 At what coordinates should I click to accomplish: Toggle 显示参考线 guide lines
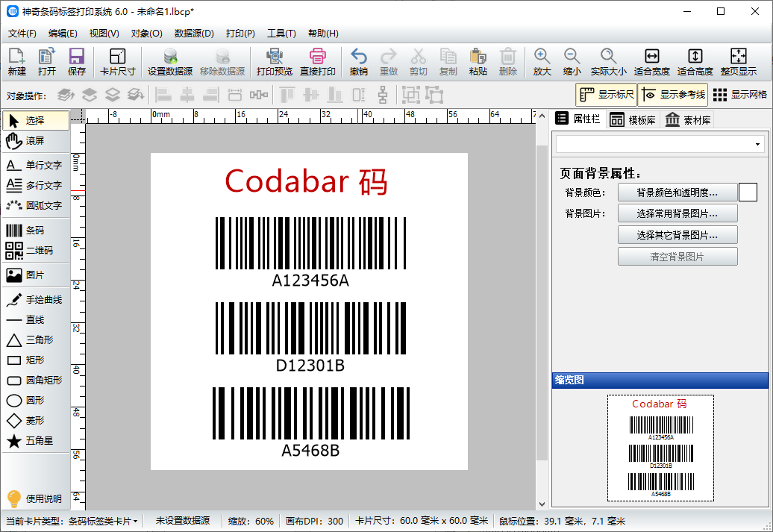pos(670,94)
